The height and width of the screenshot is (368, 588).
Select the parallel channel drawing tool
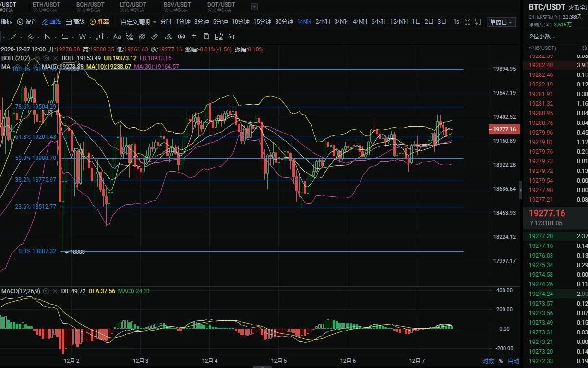[x=31, y=37]
